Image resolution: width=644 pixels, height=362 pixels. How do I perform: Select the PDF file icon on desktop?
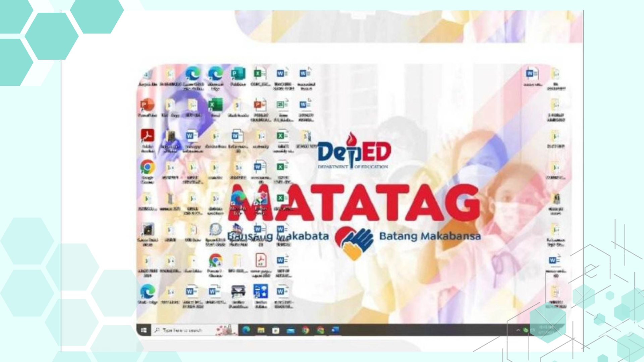click(261, 260)
